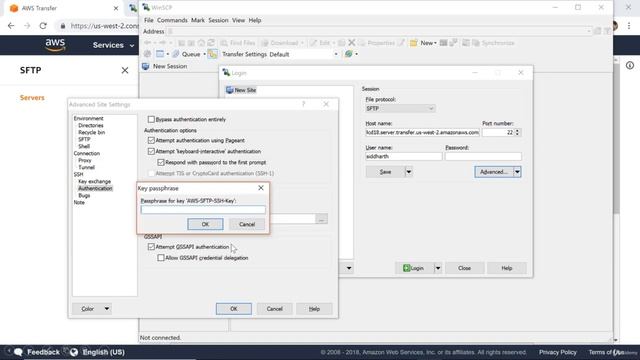
Task: Click Close button in Login window
Action: pos(464,268)
